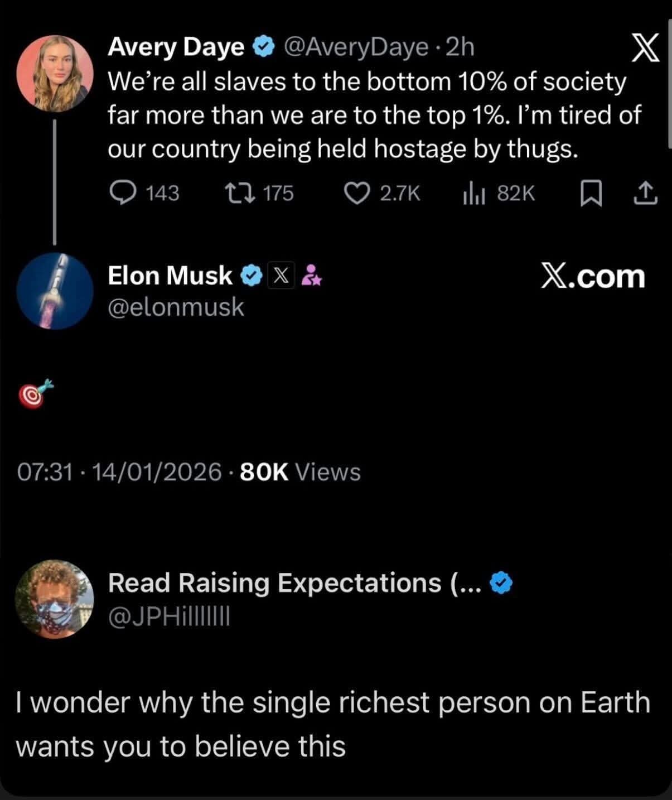The width and height of the screenshot is (672, 800).
Task: Click Avery Daye's verified checkmark badge
Action: (262, 48)
